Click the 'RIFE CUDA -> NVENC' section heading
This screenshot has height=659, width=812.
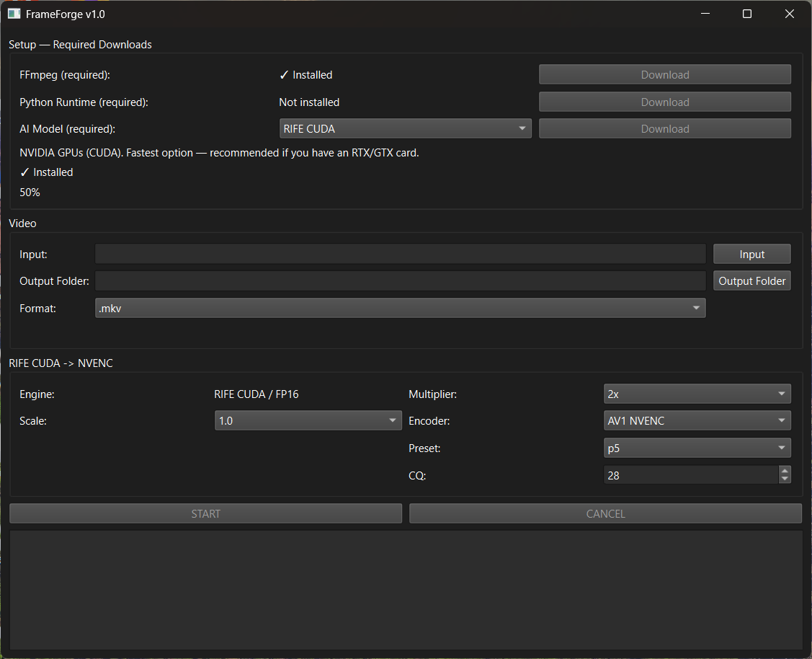61,363
